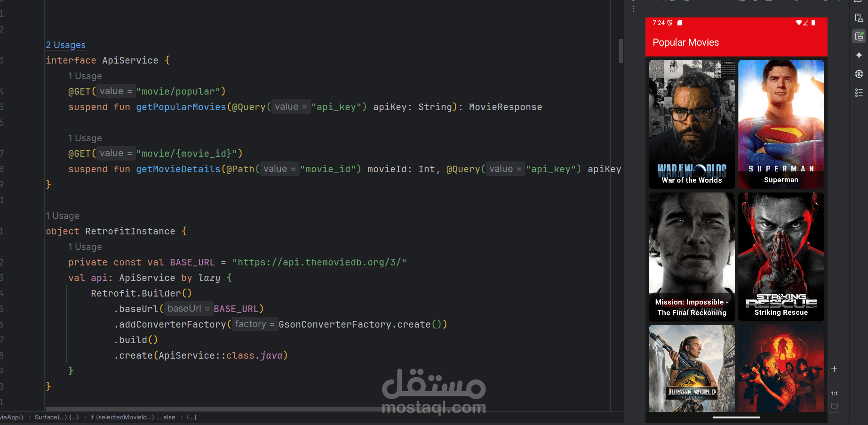Click '1 Usage' hint above RetrofitInstance object

coord(62,216)
